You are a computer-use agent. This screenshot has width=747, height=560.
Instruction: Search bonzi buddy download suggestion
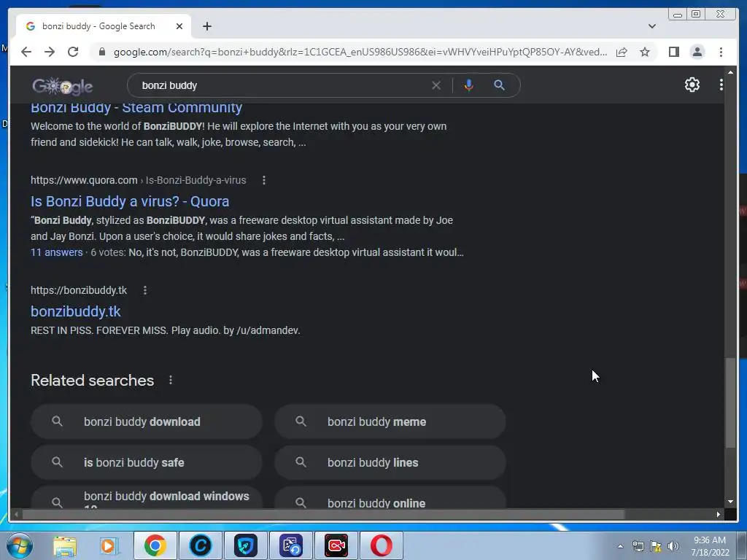(147, 421)
